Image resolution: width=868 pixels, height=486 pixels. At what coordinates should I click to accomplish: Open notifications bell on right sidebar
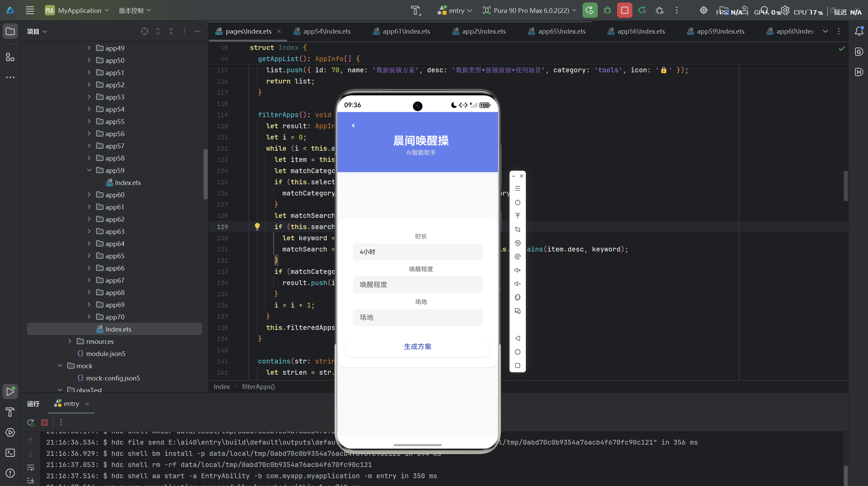pos(859,31)
